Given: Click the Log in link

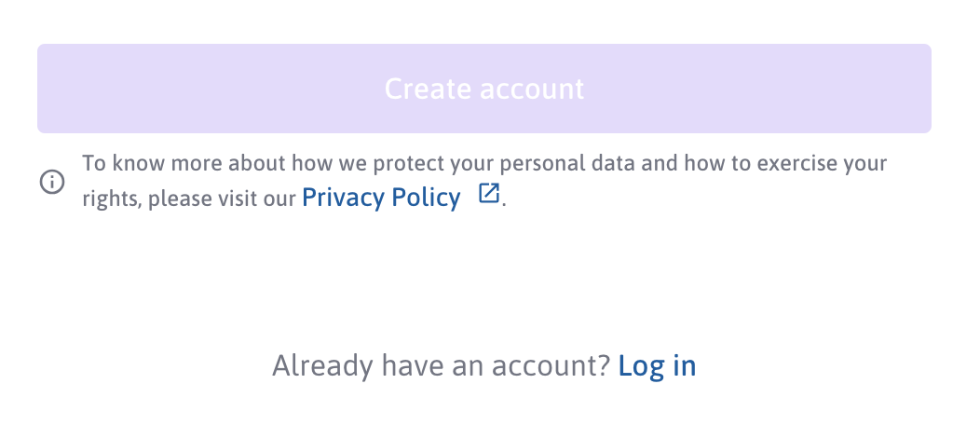Looking at the screenshot, I should 657,366.
